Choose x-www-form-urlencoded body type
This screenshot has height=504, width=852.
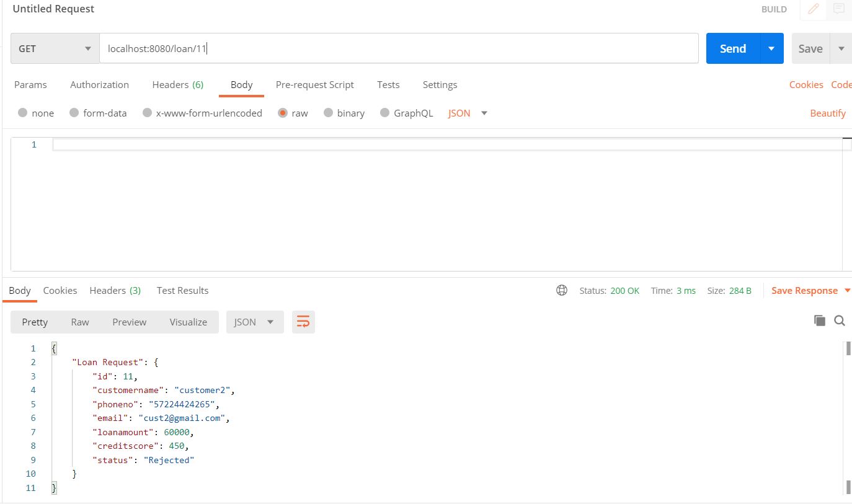click(x=147, y=113)
